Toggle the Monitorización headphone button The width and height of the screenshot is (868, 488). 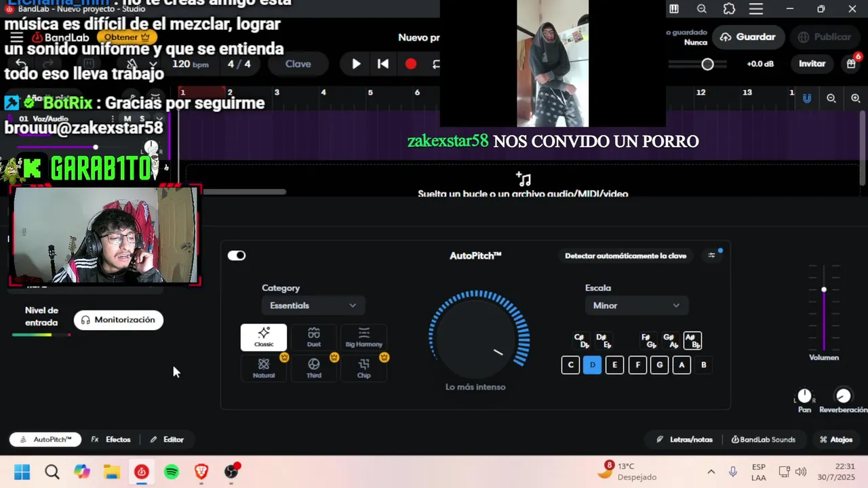click(x=119, y=320)
